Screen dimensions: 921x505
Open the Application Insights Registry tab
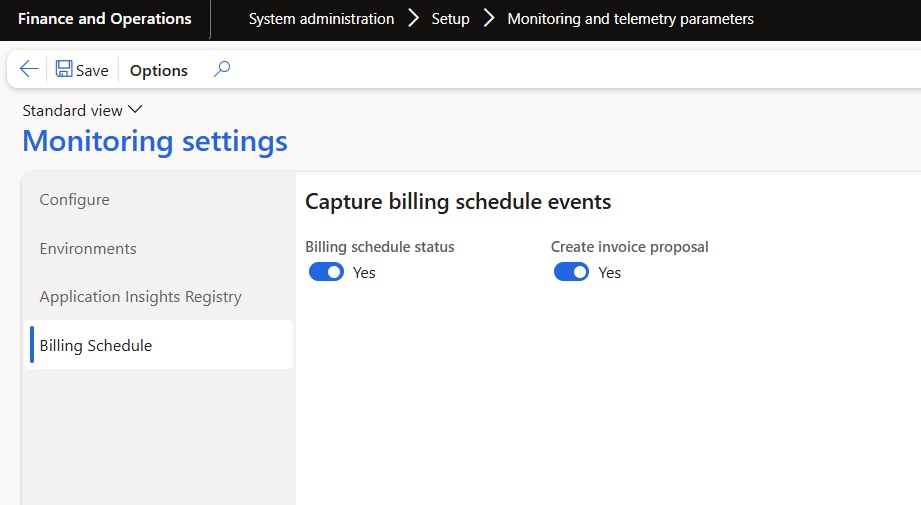(x=141, y=297)
